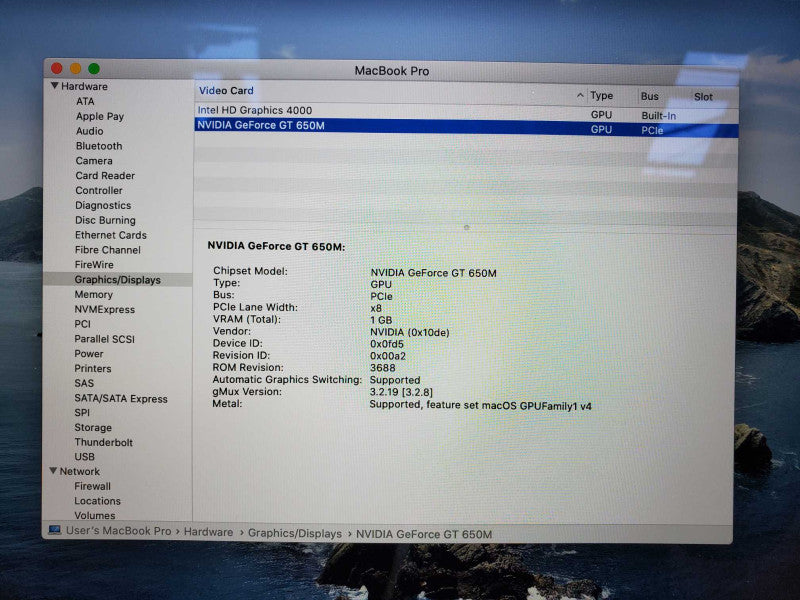Select Firewall under Network
The width and height of the screenshot is (800, 600).
[x=92, y=486]
